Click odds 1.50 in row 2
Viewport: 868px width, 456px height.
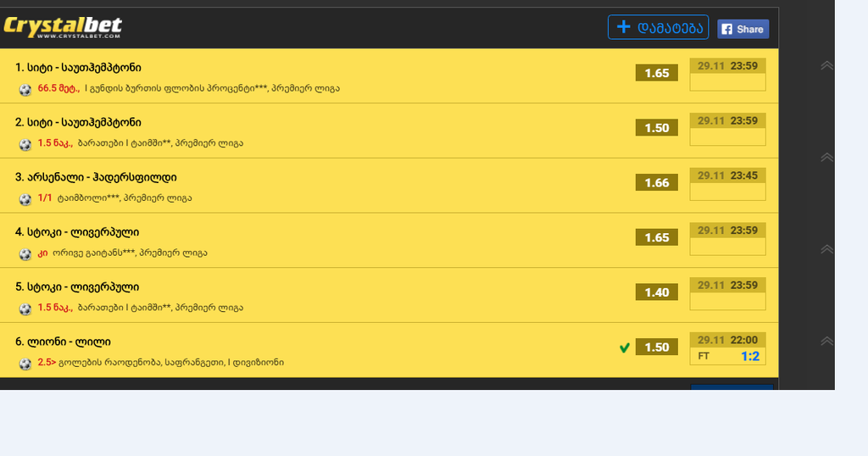657,128
